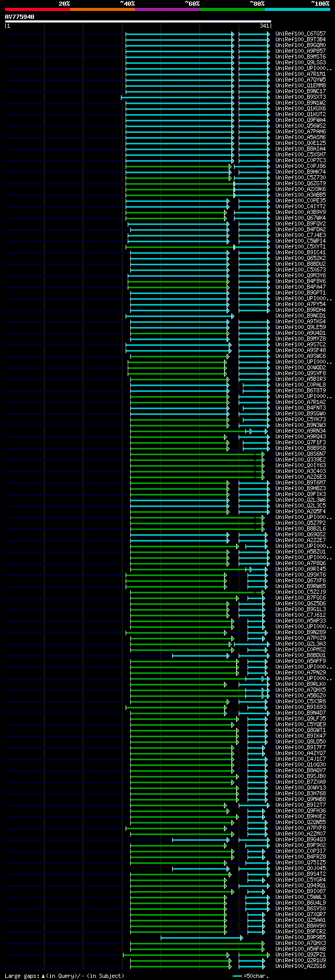Screen dimensions: 335x980
Task: Select the UniRef100_Q652K2 label
Action: [300, 258]
